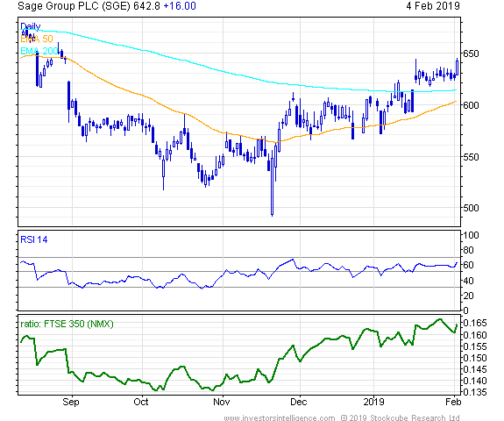The height and width of the screenshot is (421, 504).
Task: Click the 'Dec' month label
Action: pyautogui.click(x=299, y=402)
